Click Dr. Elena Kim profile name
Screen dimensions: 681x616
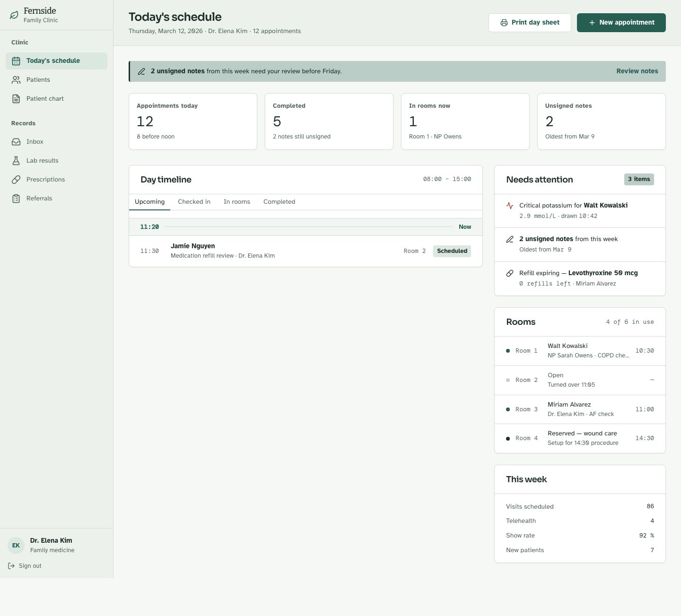tap(51, 540)
